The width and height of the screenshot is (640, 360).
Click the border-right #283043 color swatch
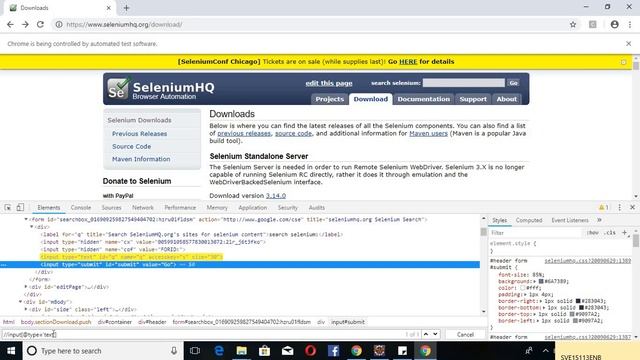tap(578, 301)
